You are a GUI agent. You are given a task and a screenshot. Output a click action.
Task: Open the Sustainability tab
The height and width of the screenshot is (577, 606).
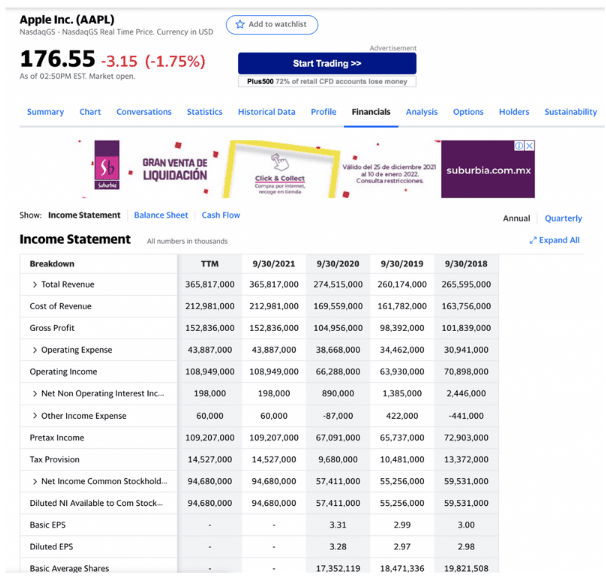pyautogui.click(x=570, y=112)
